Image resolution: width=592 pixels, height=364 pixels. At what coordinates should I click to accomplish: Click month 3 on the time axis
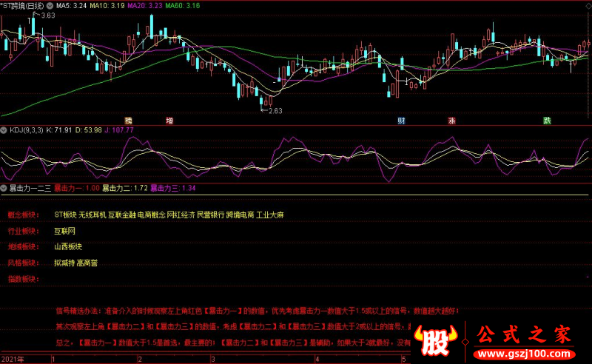pos(213,359)
